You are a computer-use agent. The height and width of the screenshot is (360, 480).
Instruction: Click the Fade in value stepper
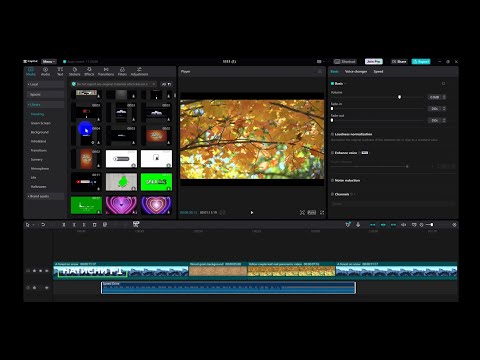tap(444, 109)
